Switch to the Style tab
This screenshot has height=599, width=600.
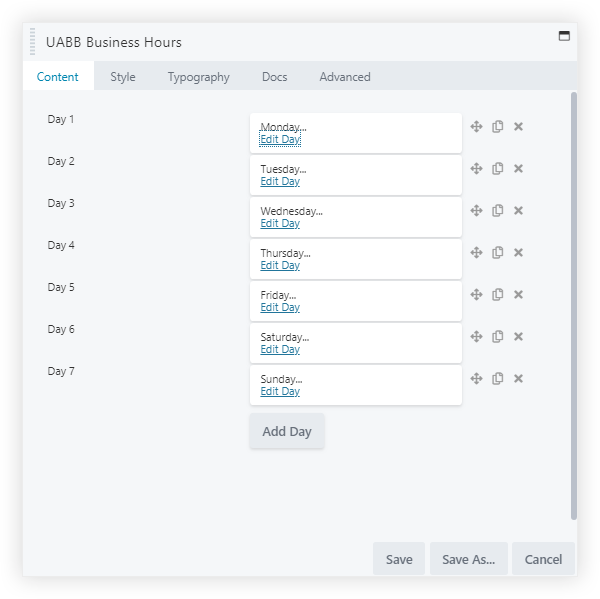pos(123,77)
